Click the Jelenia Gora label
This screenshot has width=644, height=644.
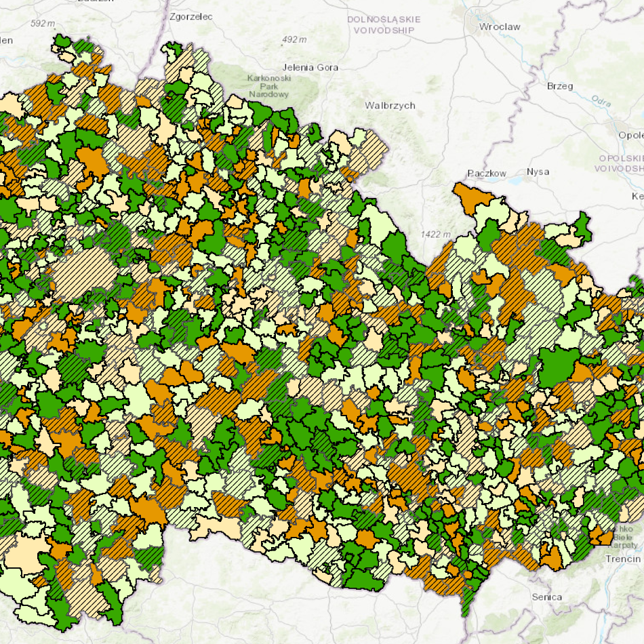pyautogui.click(x=310, y=67)
